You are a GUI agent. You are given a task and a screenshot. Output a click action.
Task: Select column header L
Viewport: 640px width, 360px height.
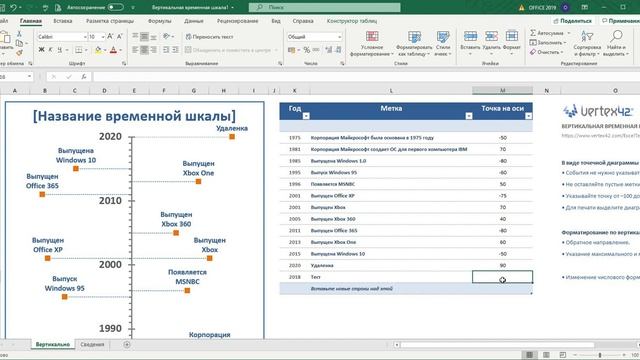coord(391,91)
